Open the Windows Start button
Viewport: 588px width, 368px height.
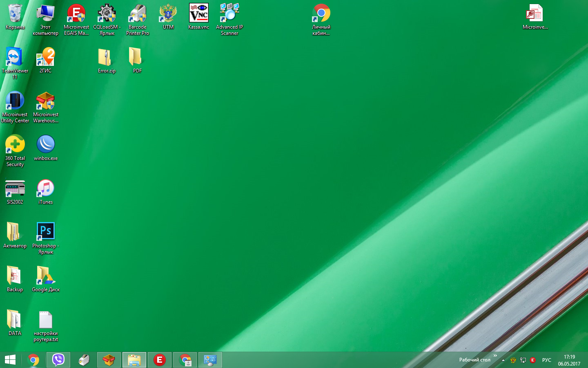(10, 360)
